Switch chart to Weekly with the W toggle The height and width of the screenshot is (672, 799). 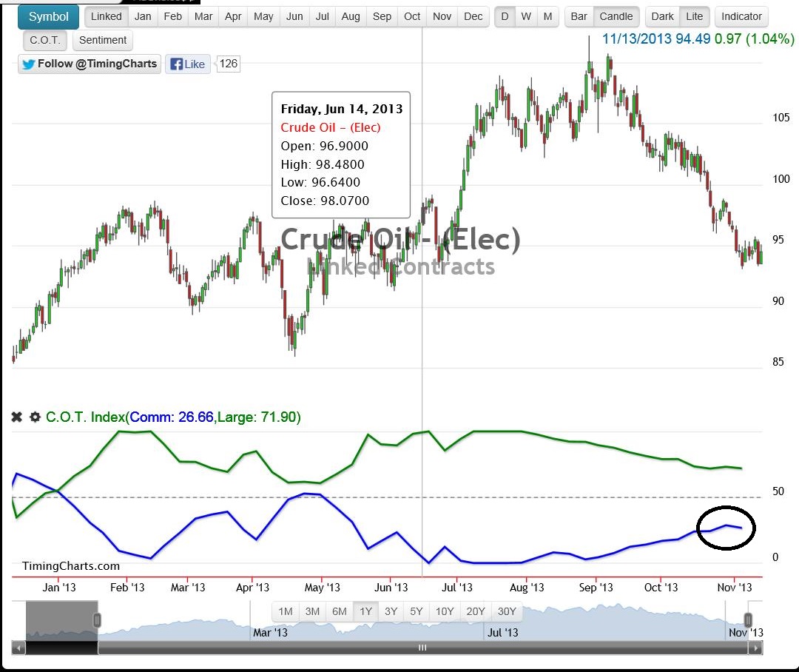[x=527, y=16]
